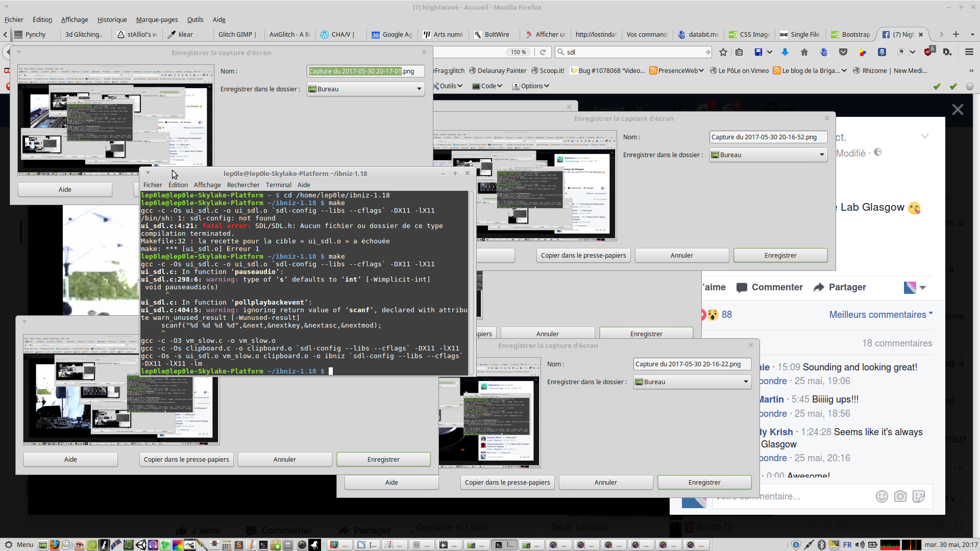Switch the FR keyboard layout indicator
980x551 pixels.
coord(847,545)
